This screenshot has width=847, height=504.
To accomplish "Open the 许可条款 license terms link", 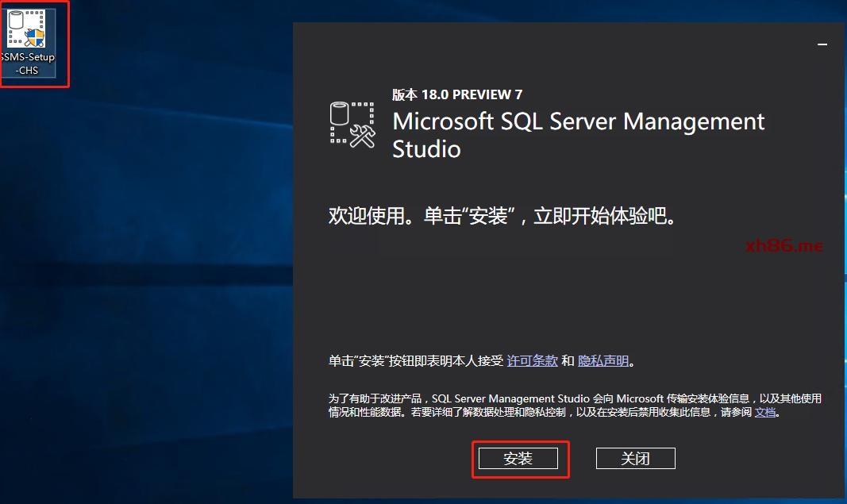I will click(x=532, y=361).
